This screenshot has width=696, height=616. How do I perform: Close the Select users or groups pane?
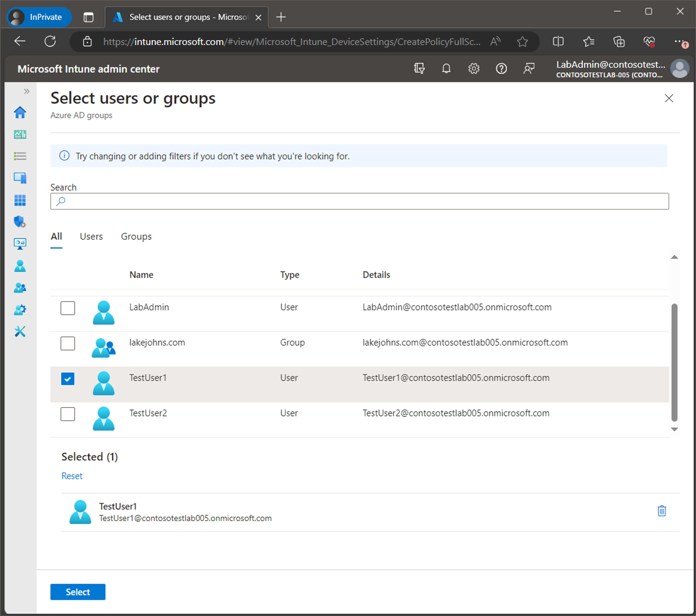pyautogui.click(x=669, y=98)
